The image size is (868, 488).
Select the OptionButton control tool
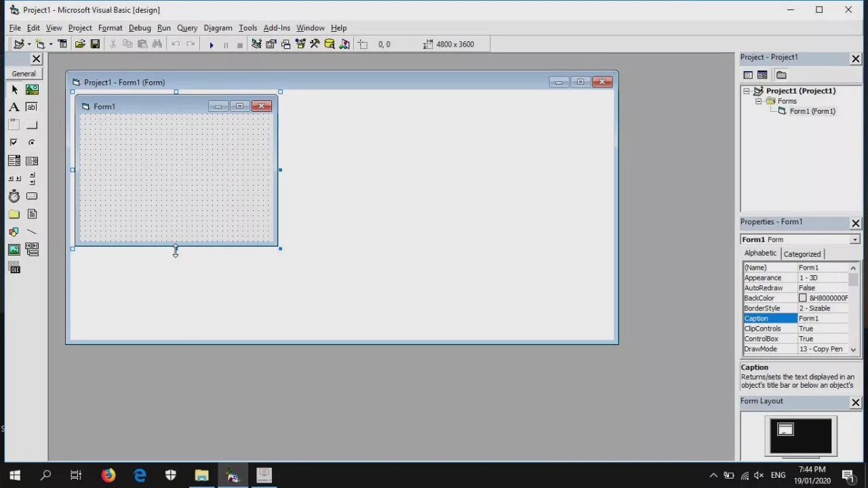(32, 142)
